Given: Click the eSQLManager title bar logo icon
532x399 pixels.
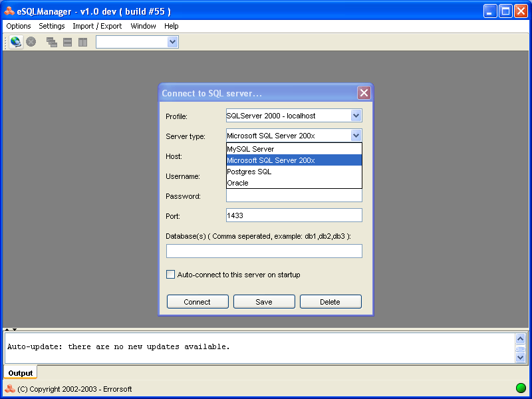Looking at the screenshot, I should coord(9,11).
